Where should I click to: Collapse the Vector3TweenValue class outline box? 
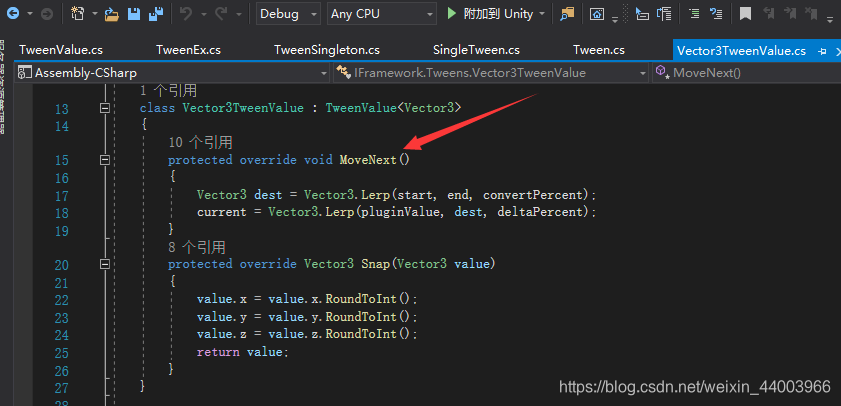coord(105,108)
